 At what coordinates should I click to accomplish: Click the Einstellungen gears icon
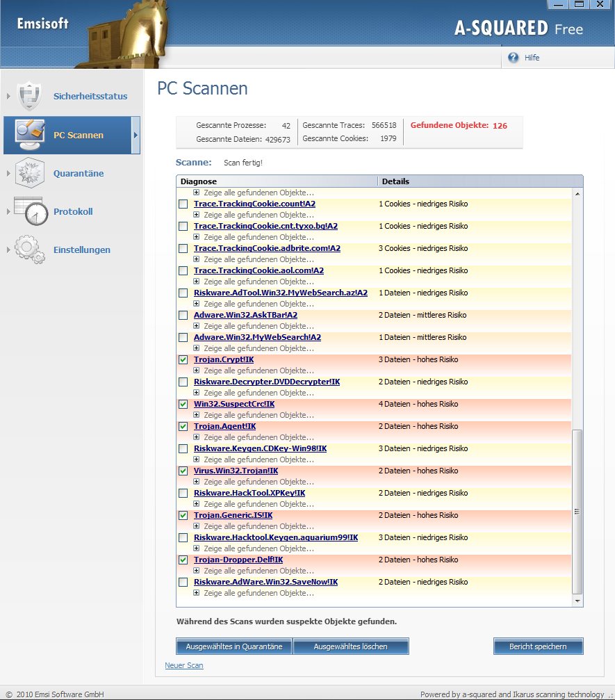pyautogui.click(x=30, y=250)
